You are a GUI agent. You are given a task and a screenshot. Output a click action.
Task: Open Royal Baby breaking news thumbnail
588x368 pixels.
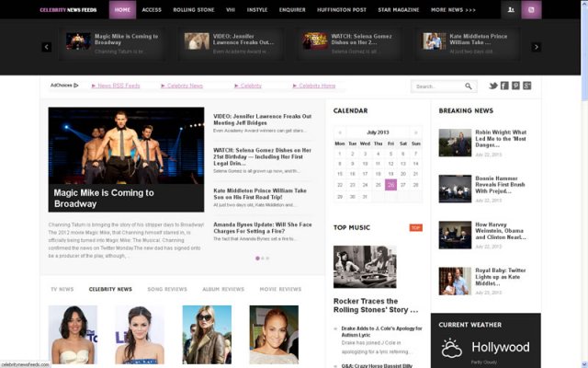click(x=455, y=281)
